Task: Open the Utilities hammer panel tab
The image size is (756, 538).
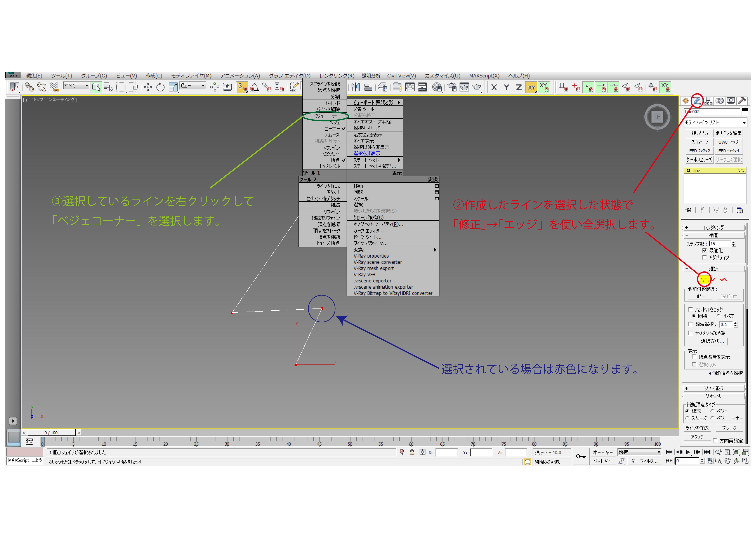Action: tap(742, 101)
